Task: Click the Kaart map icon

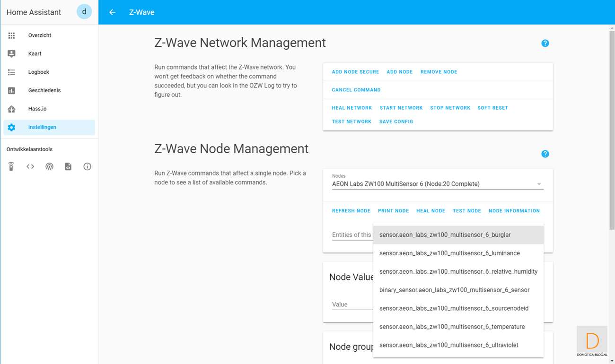Action: (11, 54)
